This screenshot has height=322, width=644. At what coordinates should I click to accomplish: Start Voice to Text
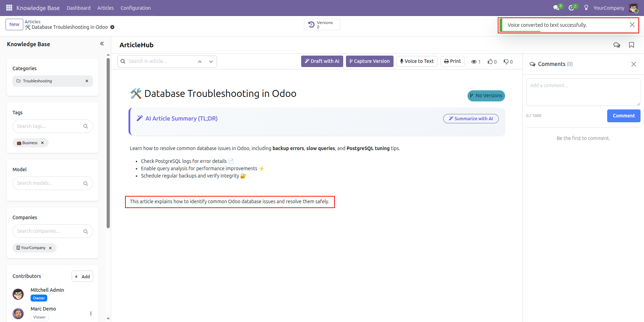[x=417, y=61]
